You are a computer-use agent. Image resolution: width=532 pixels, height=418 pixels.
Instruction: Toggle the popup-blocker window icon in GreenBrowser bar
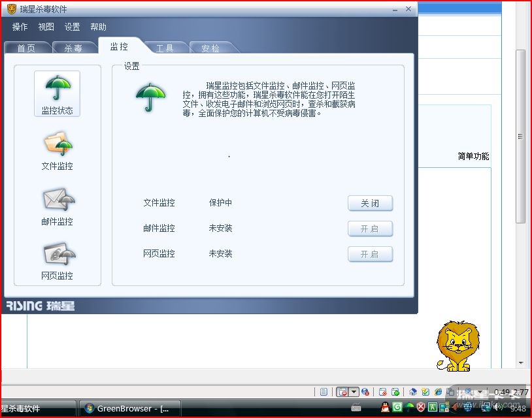tap(342, 392)
